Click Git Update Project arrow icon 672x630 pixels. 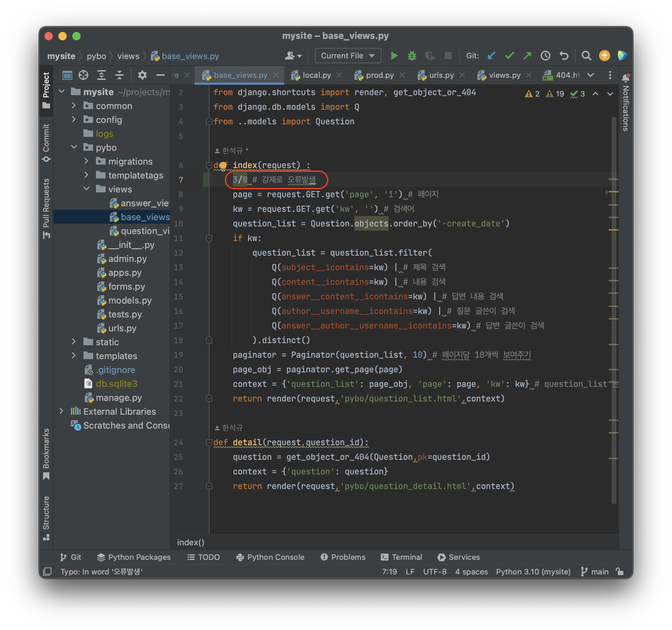pos(491,56)
